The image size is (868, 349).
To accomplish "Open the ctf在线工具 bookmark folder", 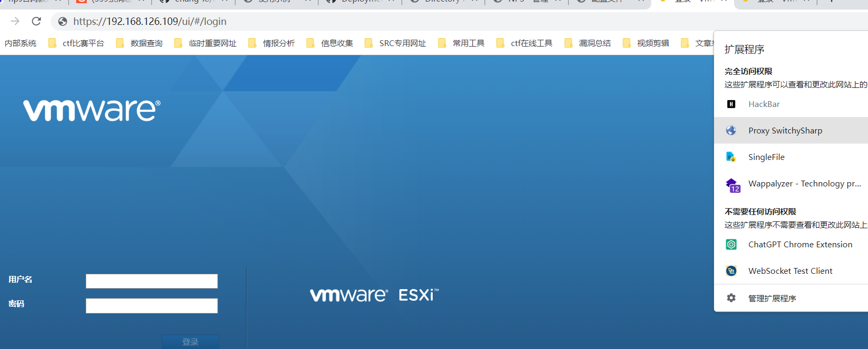I will click(x=524, y=43).
